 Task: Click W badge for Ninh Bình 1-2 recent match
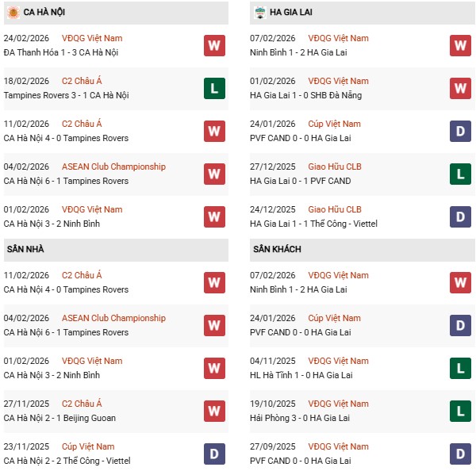pyautogui.click(x=460, y=45)
